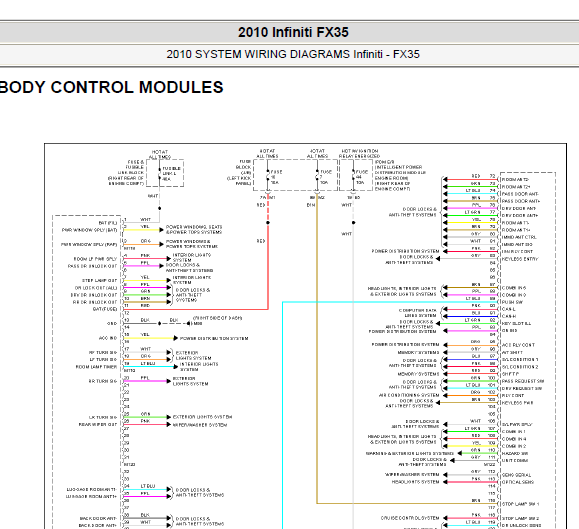
Task: Click the 'CAN-L' pin label
Action: [508, 309]
